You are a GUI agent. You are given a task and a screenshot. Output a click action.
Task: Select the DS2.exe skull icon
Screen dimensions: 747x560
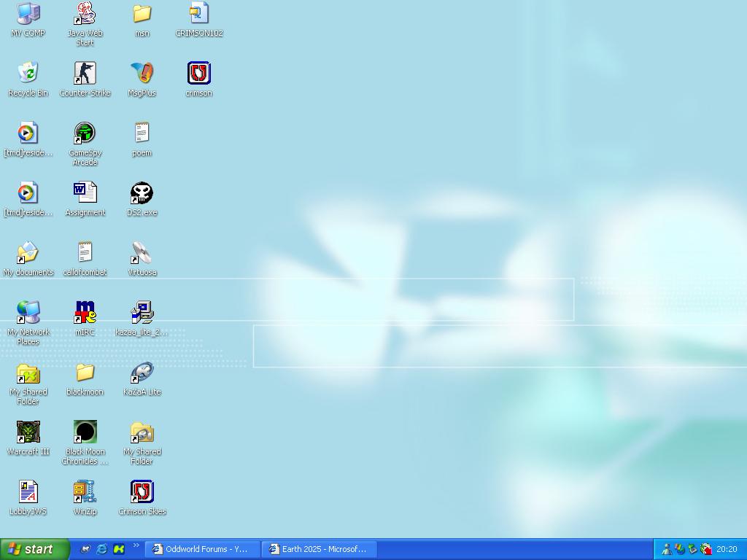coord(142,193)
